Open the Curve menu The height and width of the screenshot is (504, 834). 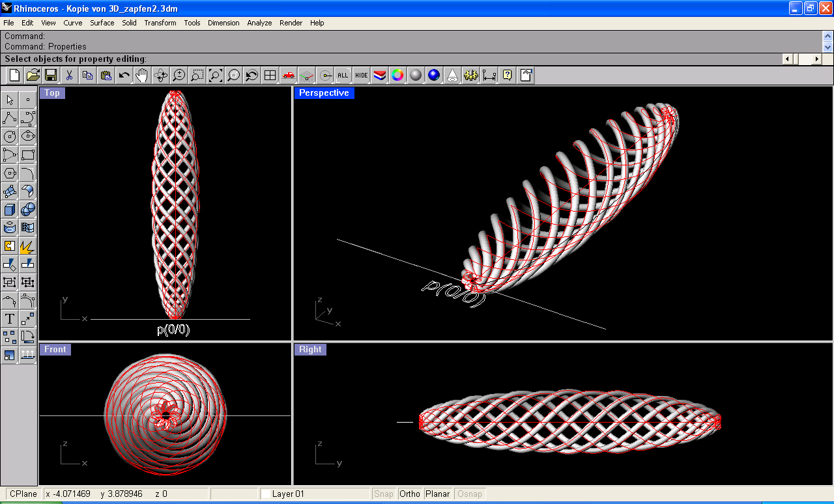73,23
